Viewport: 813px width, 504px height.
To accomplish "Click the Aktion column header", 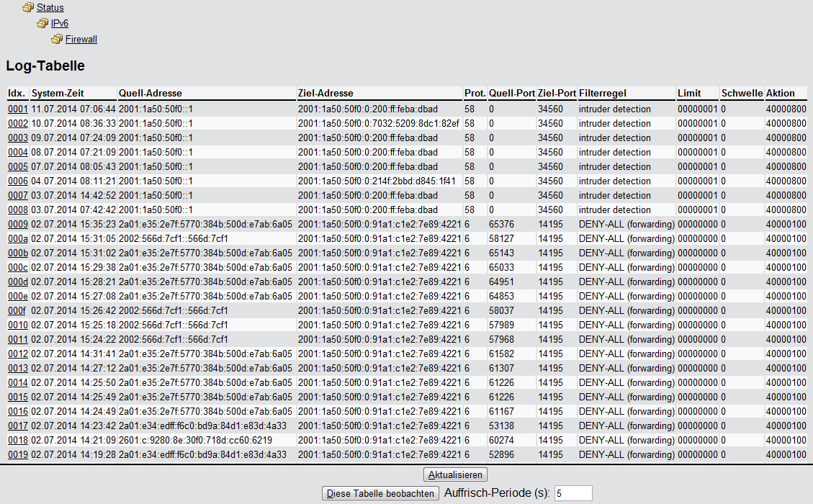I will [x=781, y=94].
